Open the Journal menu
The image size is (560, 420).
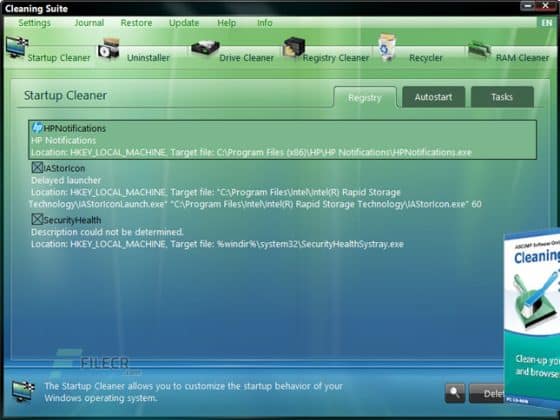[x=89, y=23]
